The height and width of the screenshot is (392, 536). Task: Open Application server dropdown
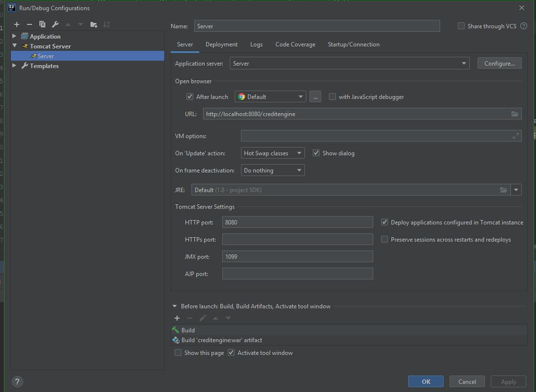click(x=349, y=64)
